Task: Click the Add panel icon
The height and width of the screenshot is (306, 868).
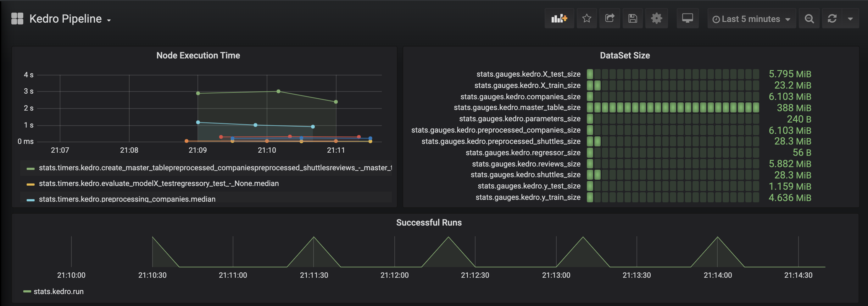Action: click(559, 19)
